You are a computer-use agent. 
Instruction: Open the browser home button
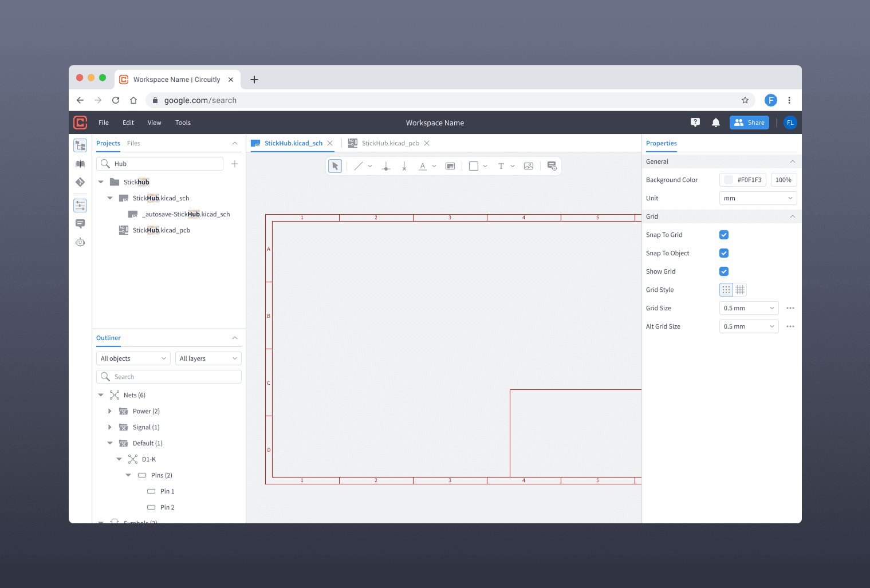pos(133,100)
